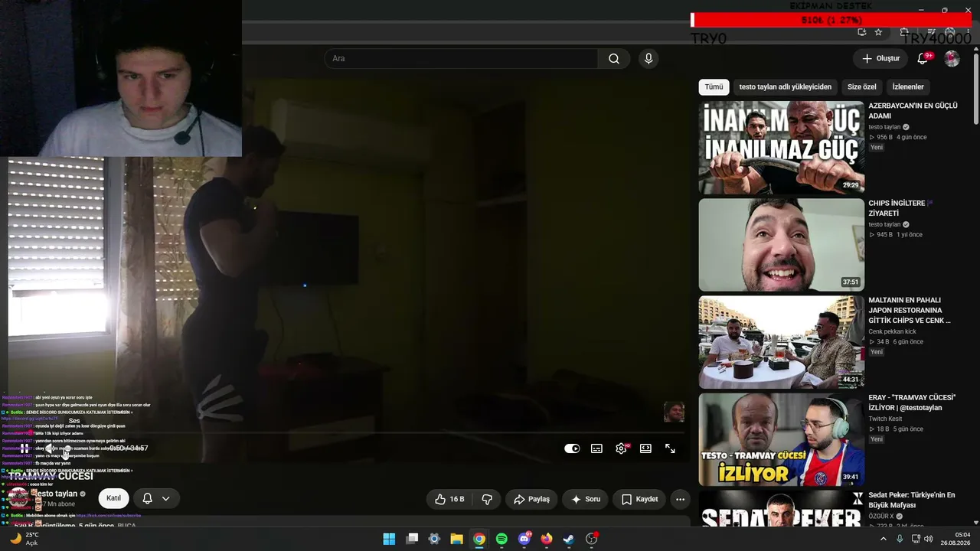The width and height of the screenshot is (980, 551).
Task: Toggle subtitles in the video player
Action: tap(596, 448)
